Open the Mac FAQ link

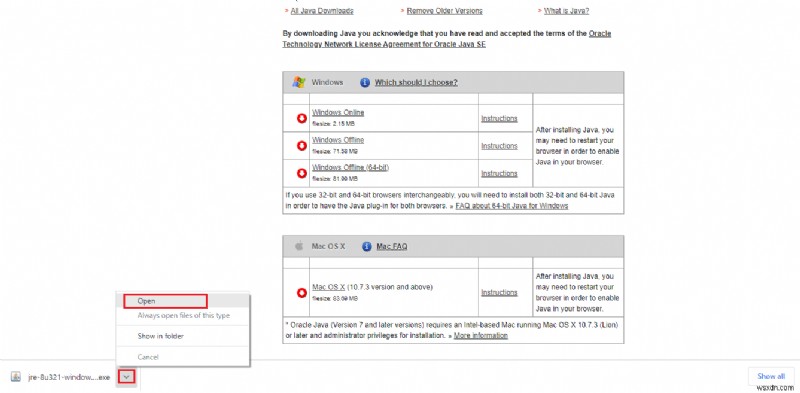click(392, 247)
